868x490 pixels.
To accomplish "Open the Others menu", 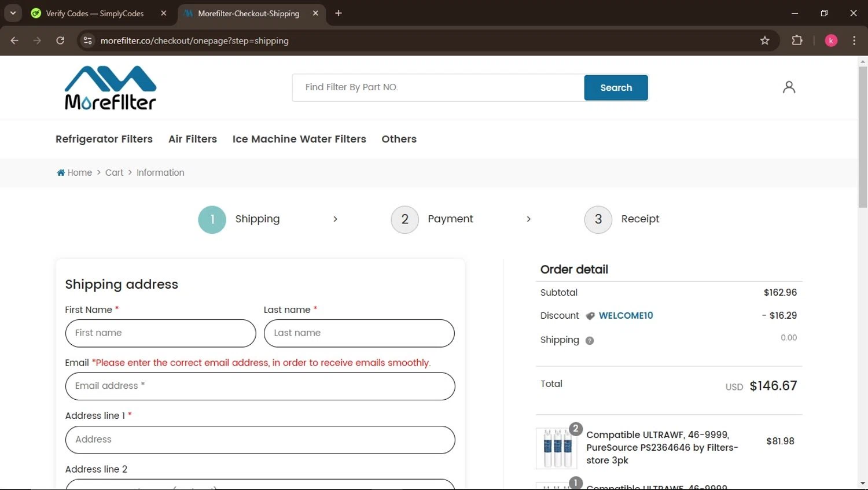I will tap(399, 139).
